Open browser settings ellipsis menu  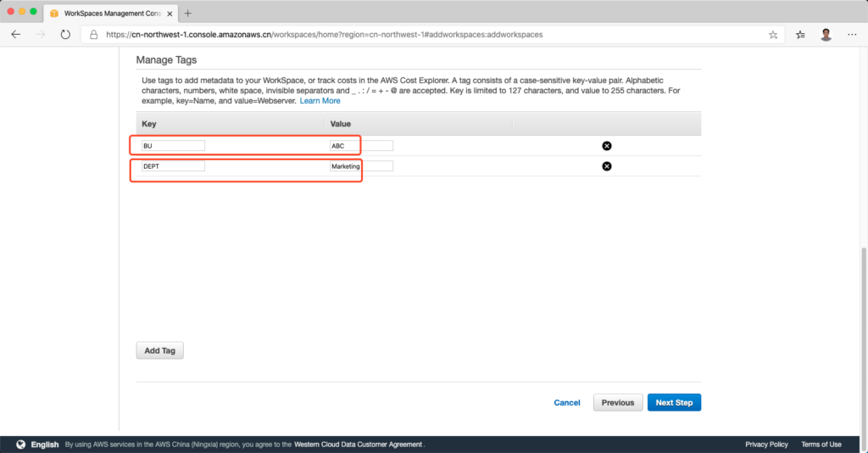[852, 35]
